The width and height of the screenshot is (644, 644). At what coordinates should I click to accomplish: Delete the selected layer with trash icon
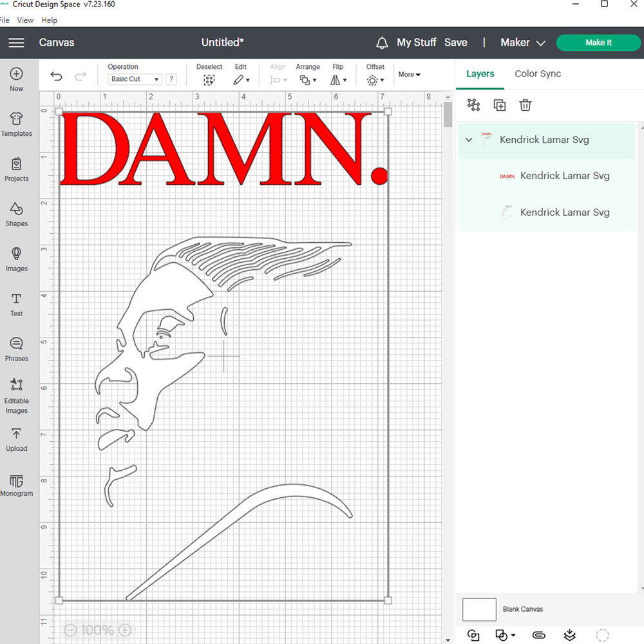coord(526,105)
